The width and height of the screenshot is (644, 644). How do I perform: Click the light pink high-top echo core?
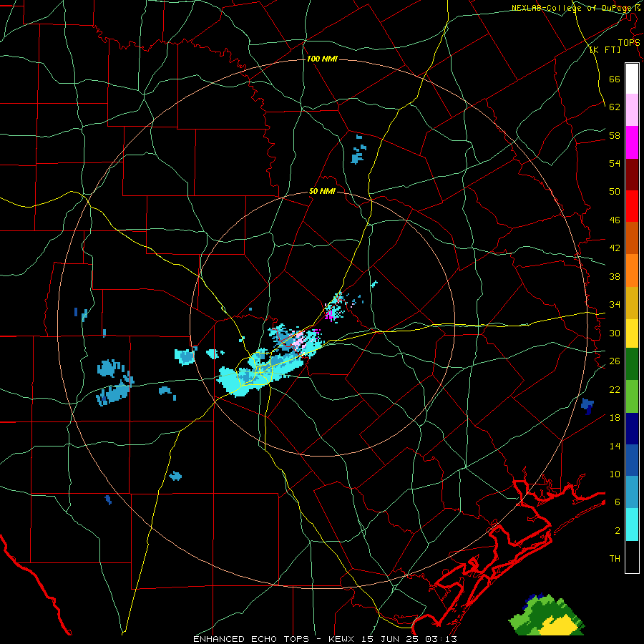point(299,340)
